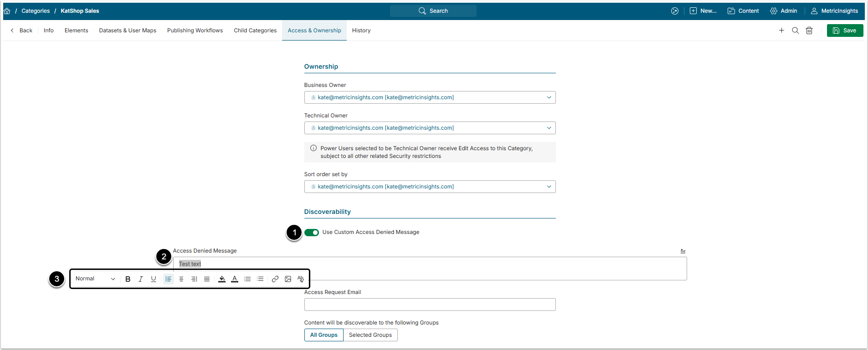868x350 pixels.
Task: Open the MetricInsights user menu
Action: 834,11
